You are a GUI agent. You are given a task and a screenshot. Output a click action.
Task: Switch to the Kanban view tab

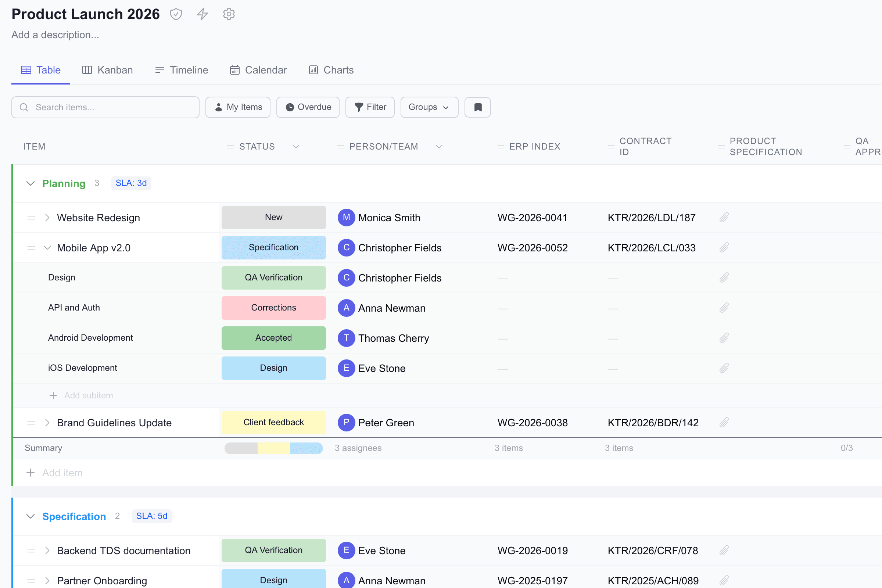pos(108,70)
